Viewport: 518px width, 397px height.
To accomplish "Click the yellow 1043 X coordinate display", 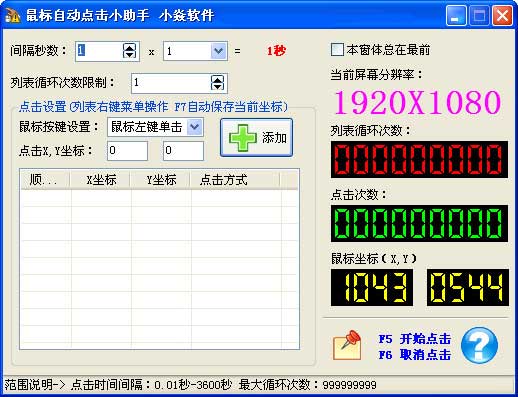I will point(372,287).
